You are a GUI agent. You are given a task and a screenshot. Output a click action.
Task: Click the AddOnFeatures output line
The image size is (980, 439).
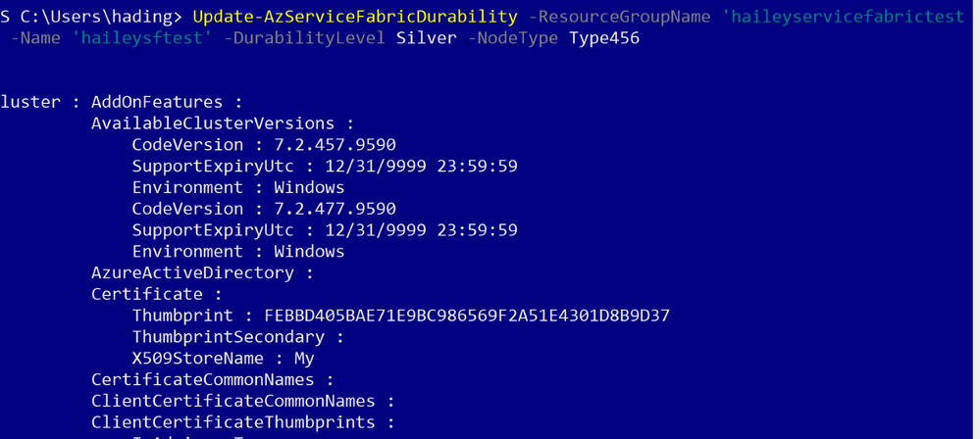(x=166, y=103)
